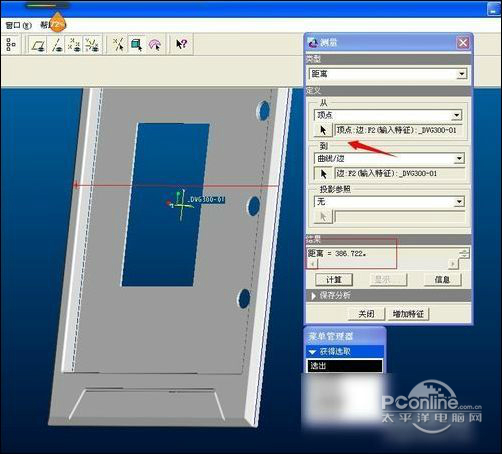This screenshot has width=502, height=454.
Task: Click the result box horizontal scrollbar
Action: (383, 264)
